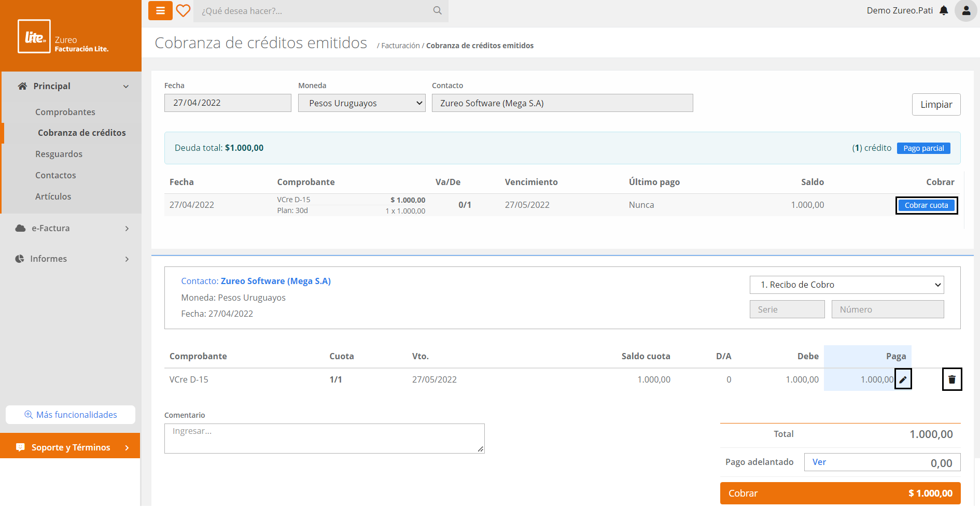
Task: Toggle the hamburger sidebar menu button
Action: [160, 10]
